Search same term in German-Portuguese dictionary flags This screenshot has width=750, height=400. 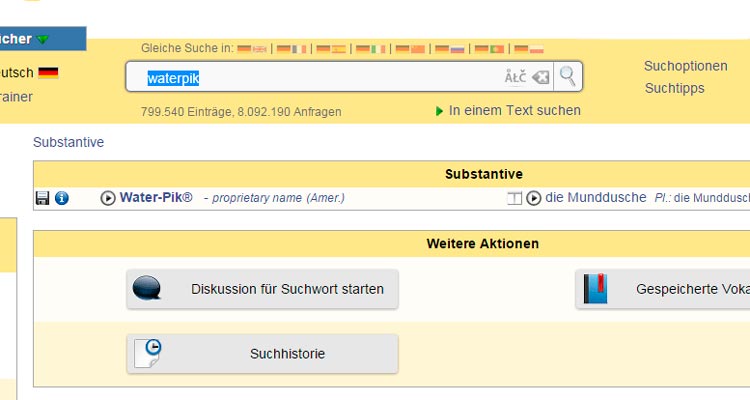489,49
